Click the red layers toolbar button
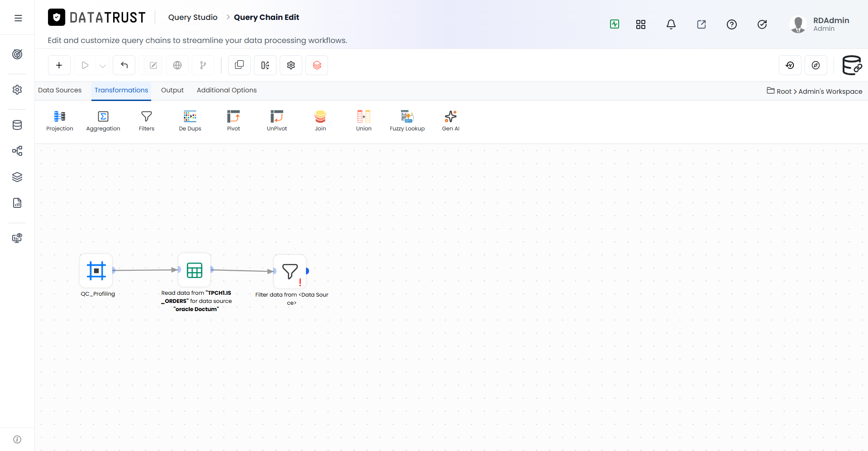Viewport: 868px width, 451px height. pyautogui.click(x=317, y=65)
